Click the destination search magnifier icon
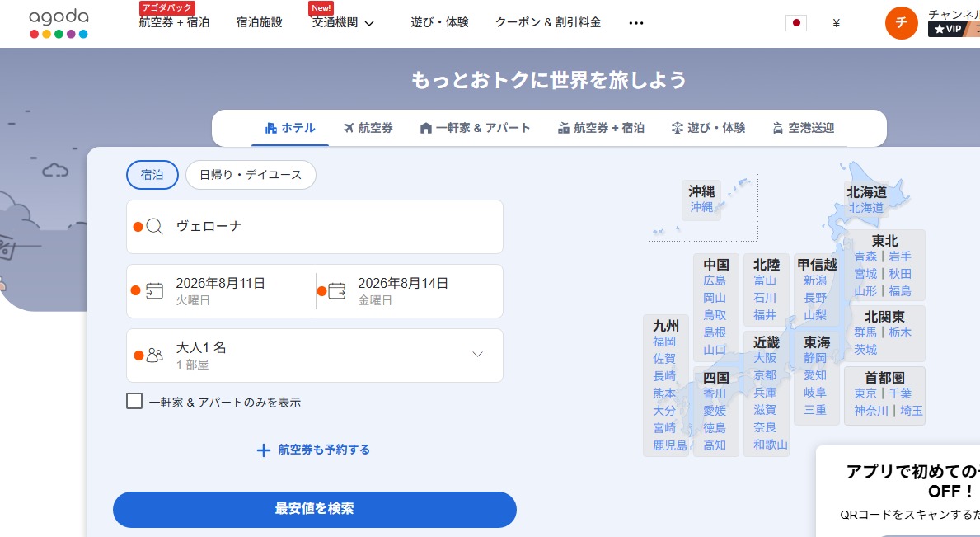The image size is (980, 537). click(x=154, y=226)
